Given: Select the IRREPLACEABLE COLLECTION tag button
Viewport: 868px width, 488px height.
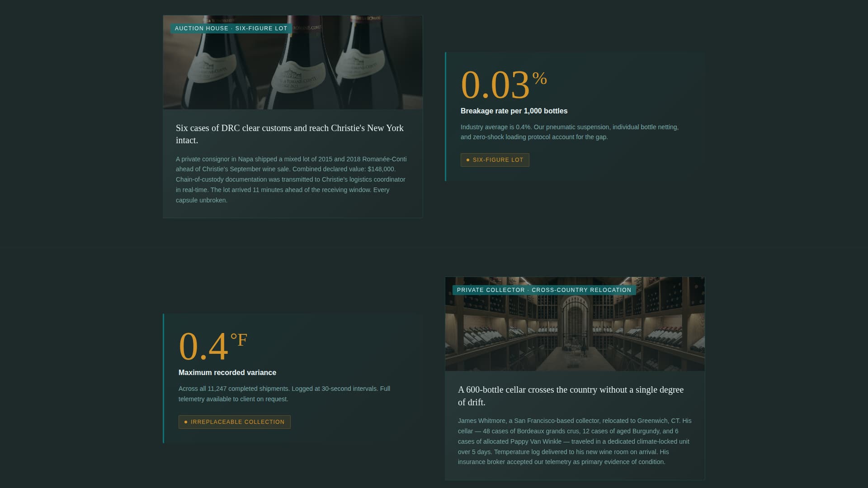Looking at the screenshot, I should tap(234, 422).
